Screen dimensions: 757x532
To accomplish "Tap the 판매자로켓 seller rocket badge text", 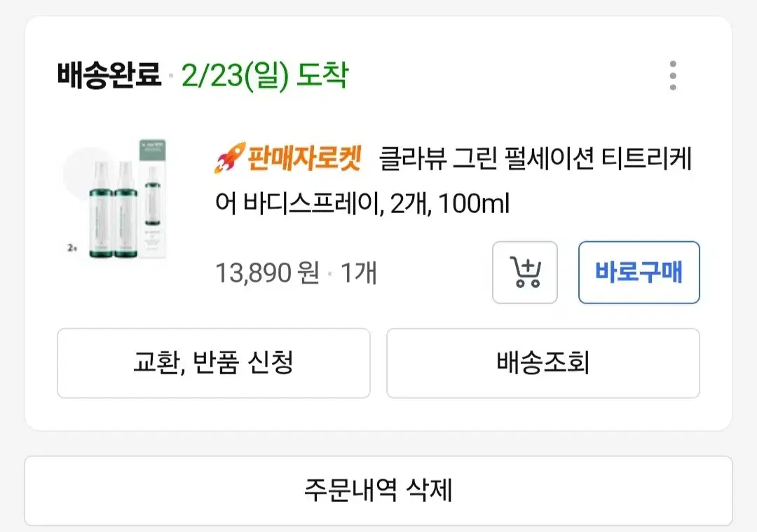I will tap(304, 158).
